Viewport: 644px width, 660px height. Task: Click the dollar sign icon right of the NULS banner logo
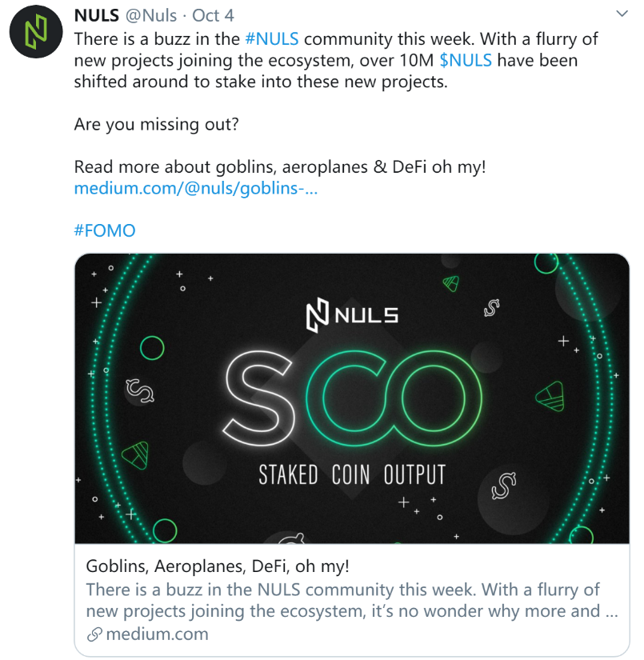pyautogui.click(x=491, y=308)
